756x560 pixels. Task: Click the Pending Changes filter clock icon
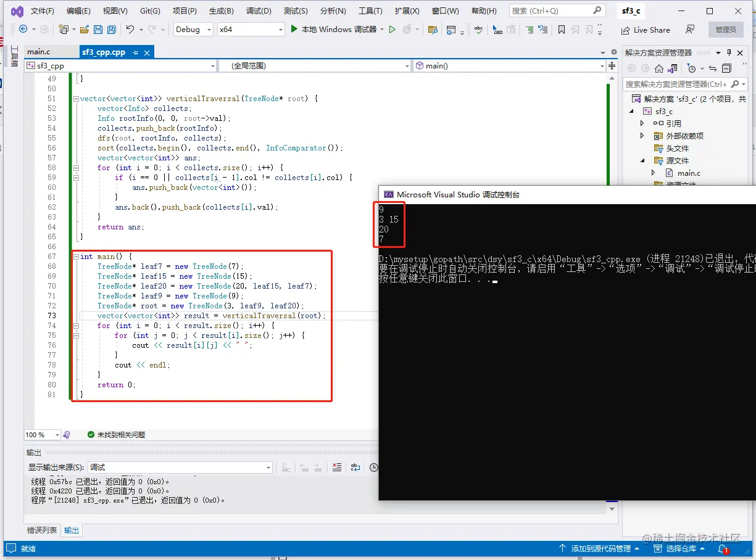pos(692,68)
